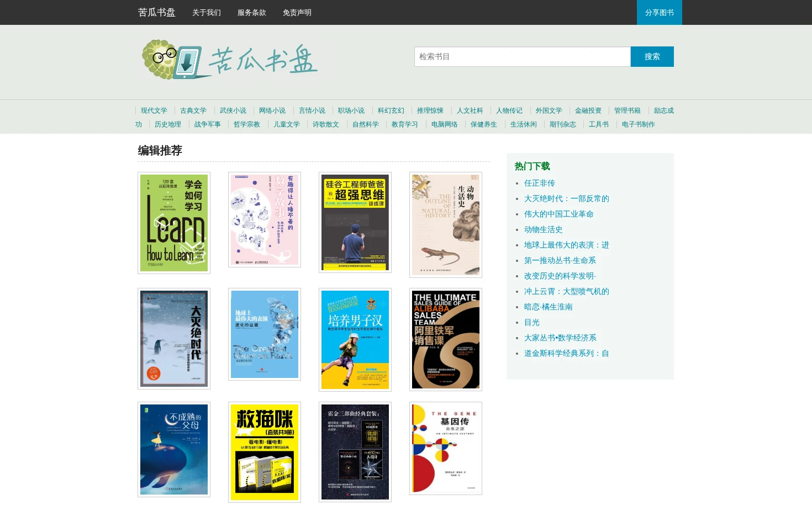Viewport: 812px width, 510px height.
Task: Browse the 教育学习 category
Action: 405,124
